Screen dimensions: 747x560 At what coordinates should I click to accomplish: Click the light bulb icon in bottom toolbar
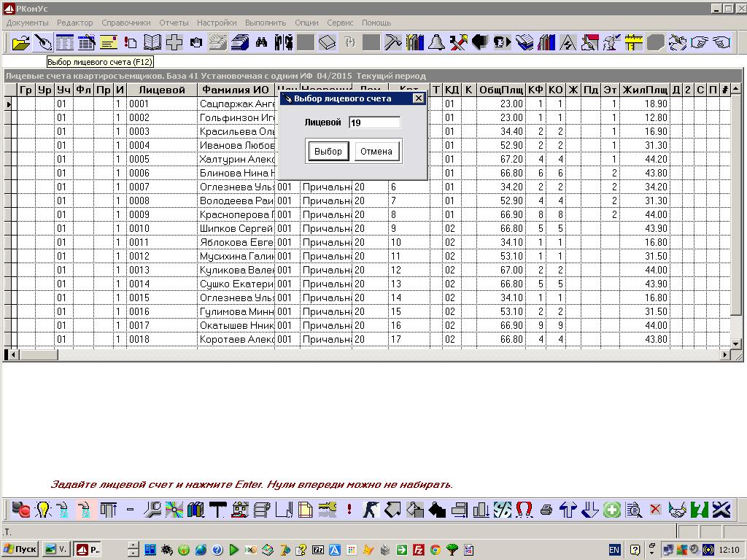[43, 510]
